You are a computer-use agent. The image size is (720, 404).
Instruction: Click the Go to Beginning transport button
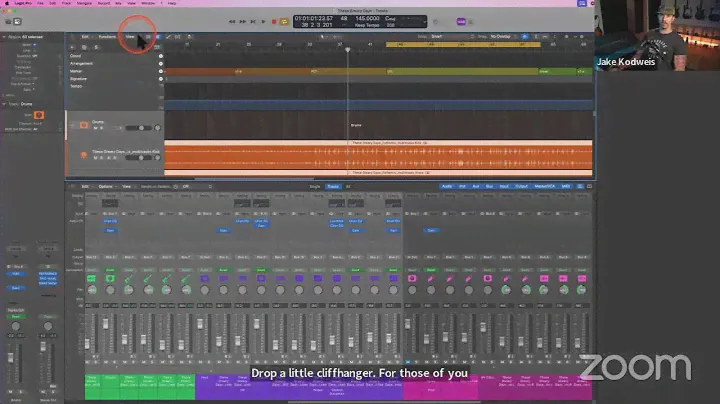point(252,21)
